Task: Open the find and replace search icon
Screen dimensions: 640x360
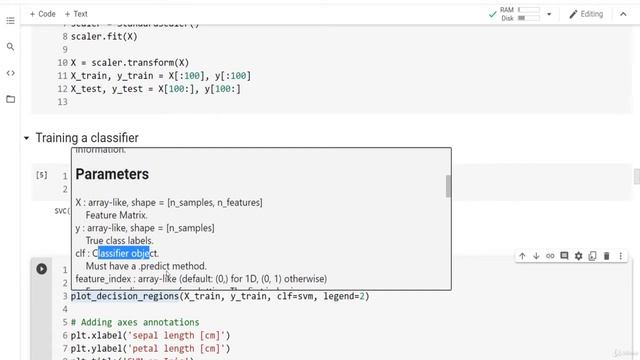Action: coord(10,47)
